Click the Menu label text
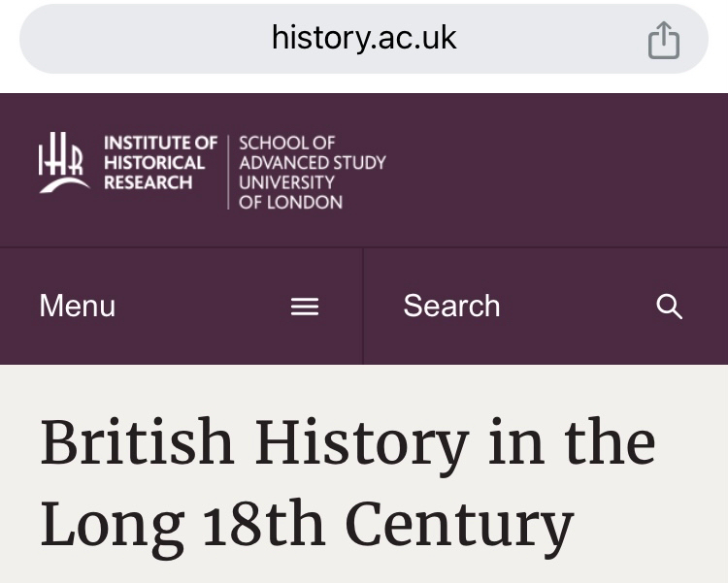Image resolution: width=728 pixels, height=583 pixels. click(78, 307)
